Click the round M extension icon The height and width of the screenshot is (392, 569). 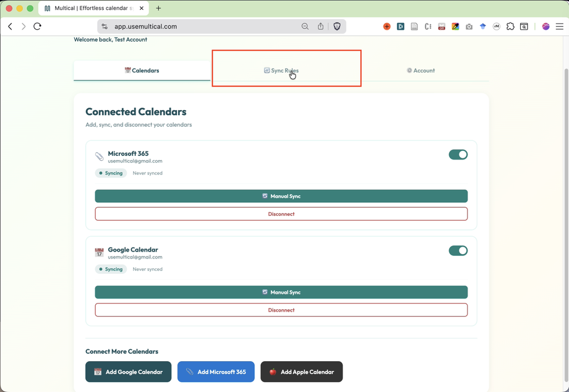click(497, 27)
